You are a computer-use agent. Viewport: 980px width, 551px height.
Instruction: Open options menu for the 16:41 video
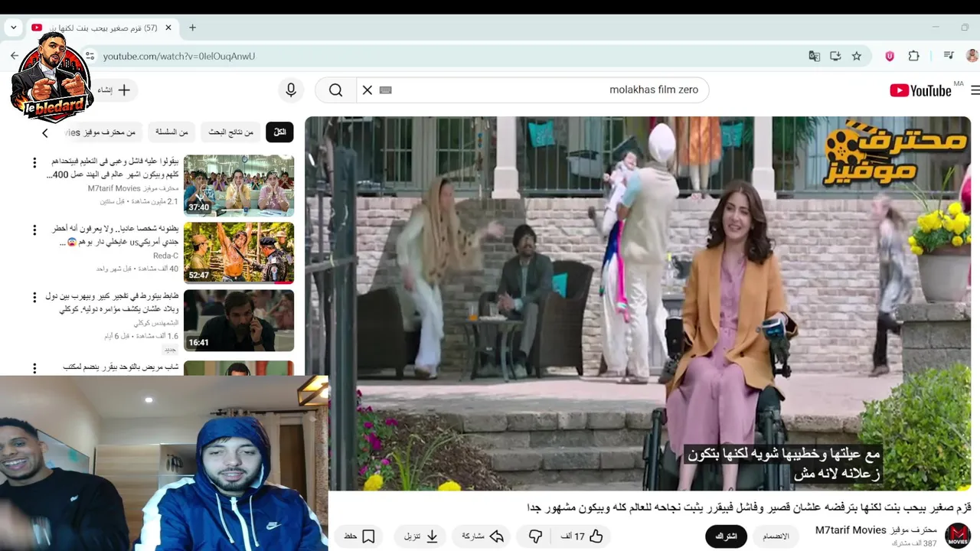point(34,298)
